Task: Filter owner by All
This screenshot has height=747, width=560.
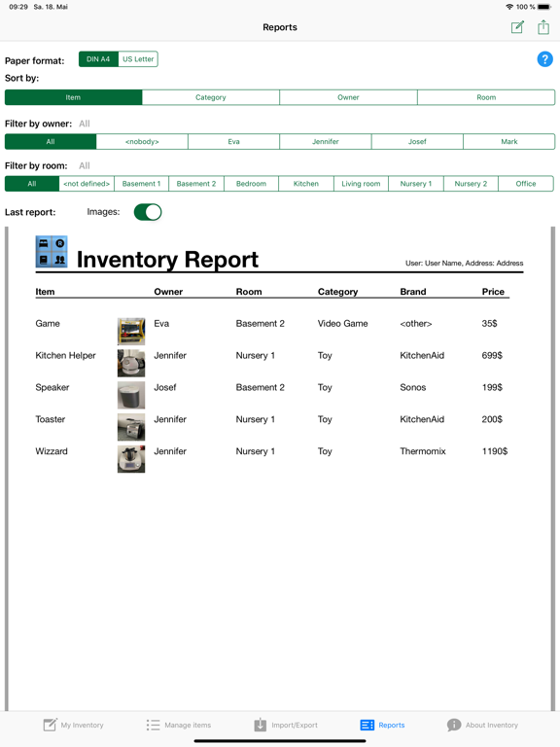Action: coord(51,141)
